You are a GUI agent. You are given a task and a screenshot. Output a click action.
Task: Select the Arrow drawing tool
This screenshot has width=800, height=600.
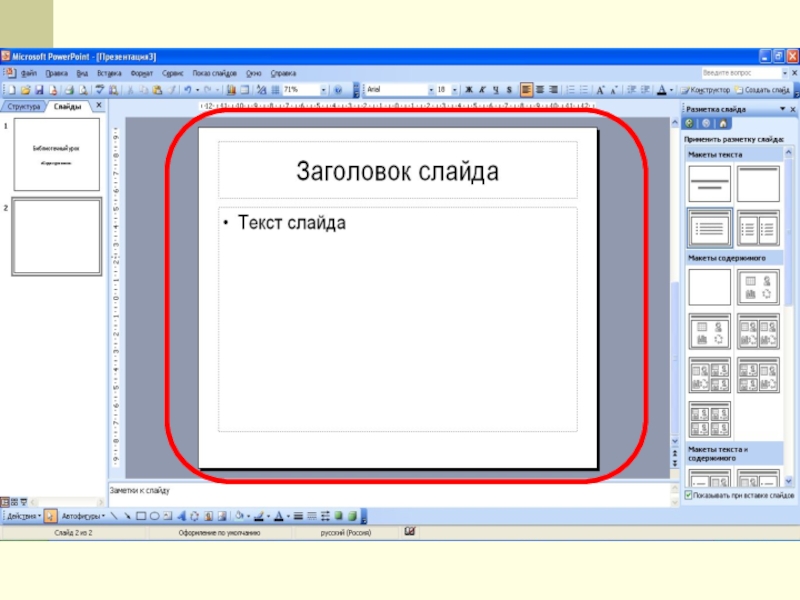127,516
